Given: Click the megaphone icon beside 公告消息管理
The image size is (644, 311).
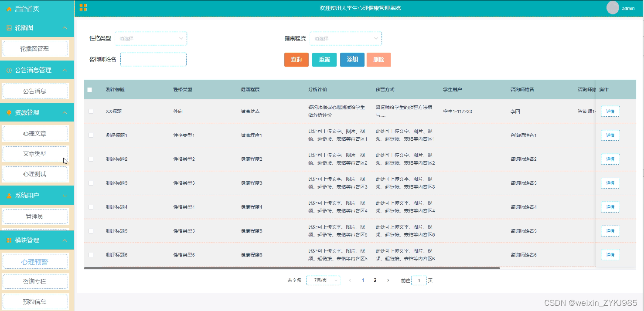Looking at the screenshot, I should [8, 70].
